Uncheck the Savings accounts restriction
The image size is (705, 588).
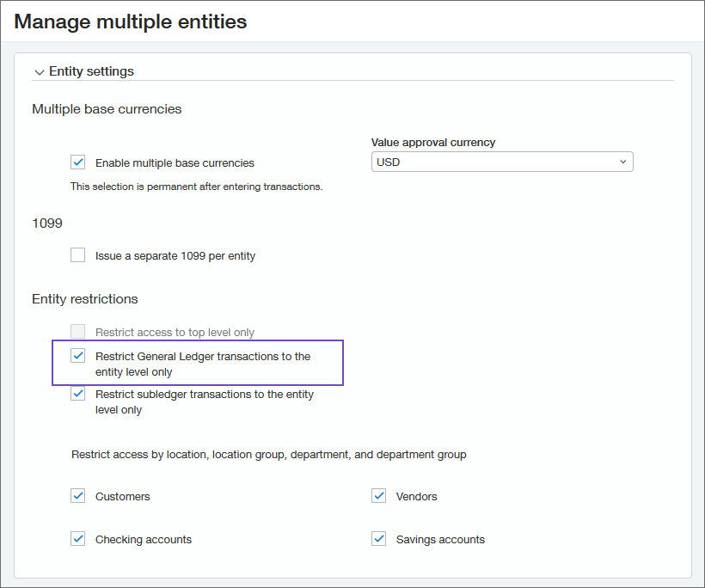click(x=378, y=539)
